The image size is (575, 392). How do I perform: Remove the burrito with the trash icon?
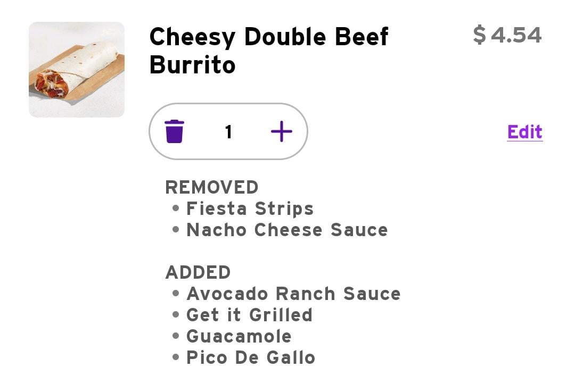coord(174,131)
